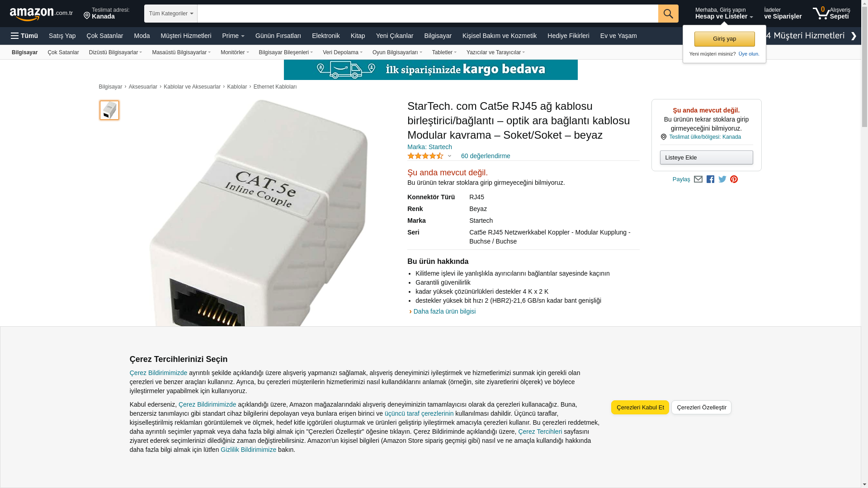Open the Elektronik menu item
The image size is (868, 488).
click(x=325, y=36)
